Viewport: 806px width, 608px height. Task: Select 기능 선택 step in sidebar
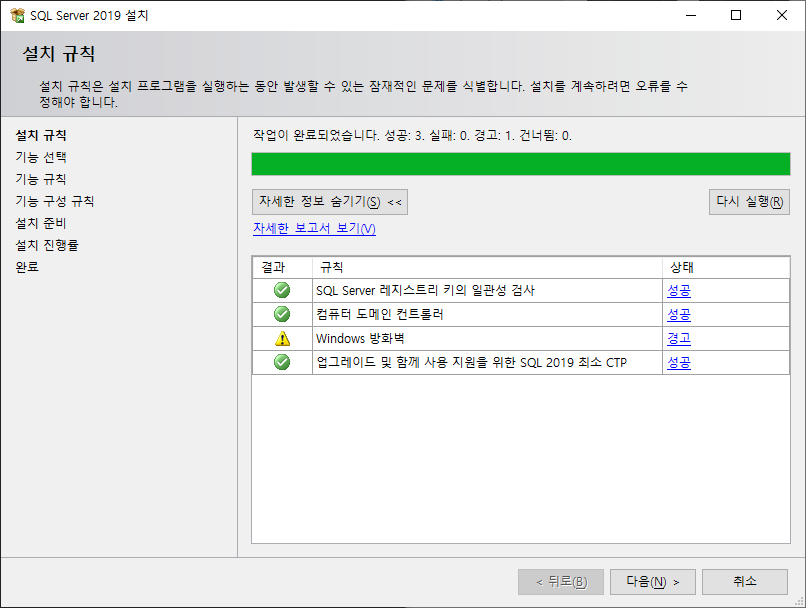click(x=41, y=157)
